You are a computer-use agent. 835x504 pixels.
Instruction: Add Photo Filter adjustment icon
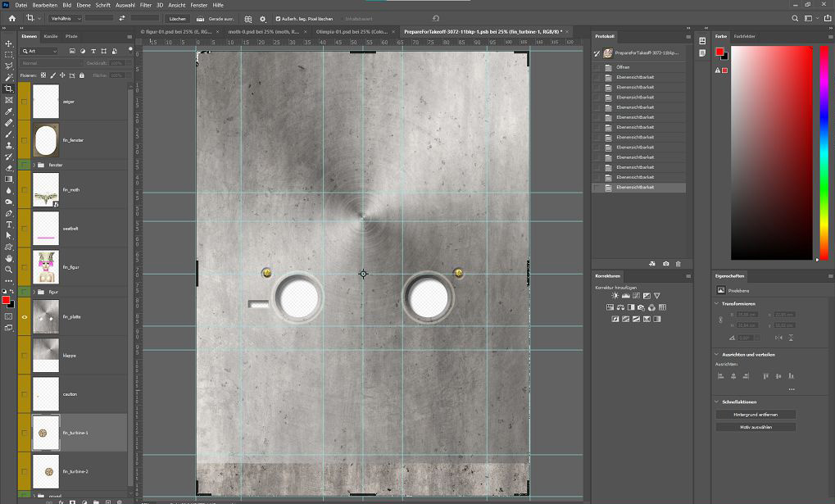pos(641,307)
